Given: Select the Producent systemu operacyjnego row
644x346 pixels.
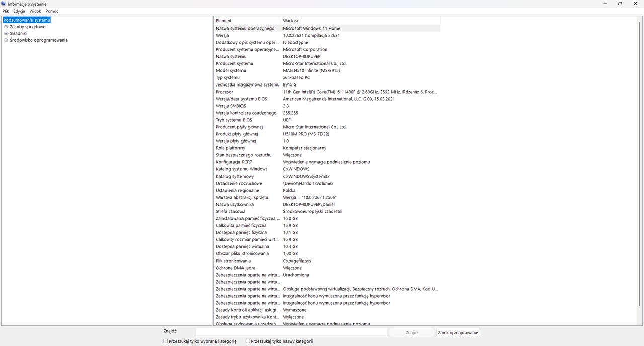Looking at the screenshot, I should (x=327, y=50).
